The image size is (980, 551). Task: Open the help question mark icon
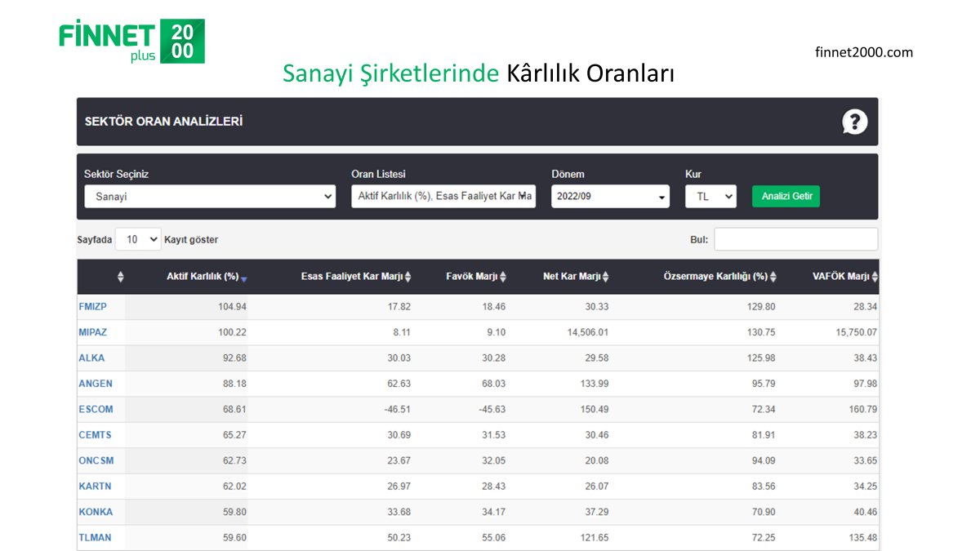854,122
